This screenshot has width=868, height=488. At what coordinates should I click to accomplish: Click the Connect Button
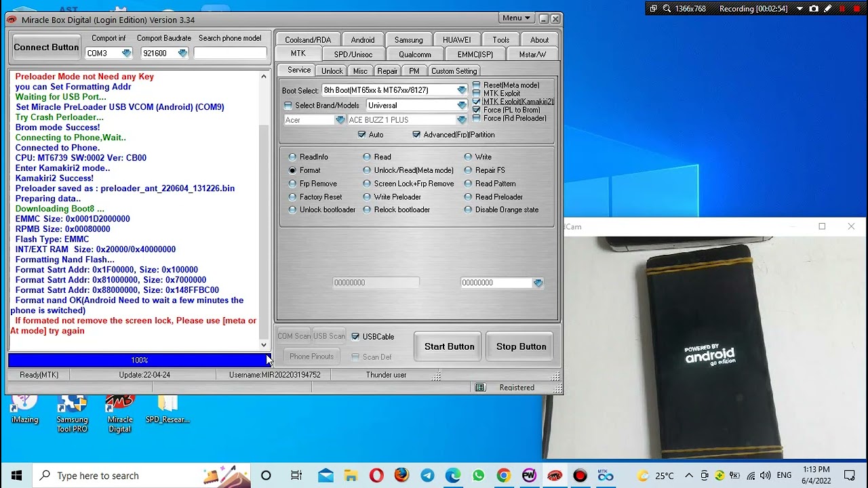[x=46, y=47]
